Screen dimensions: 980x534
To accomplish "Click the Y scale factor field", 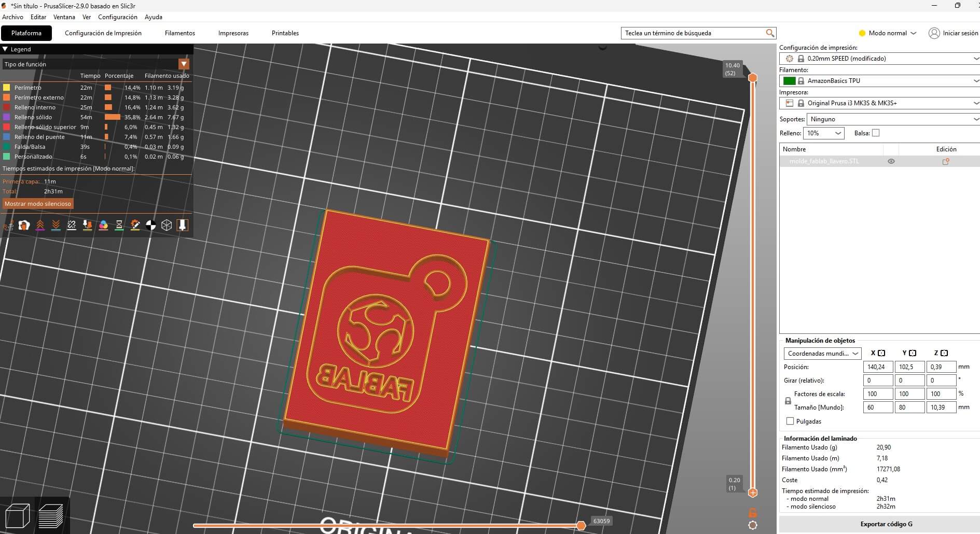I will tap(909, 394).
